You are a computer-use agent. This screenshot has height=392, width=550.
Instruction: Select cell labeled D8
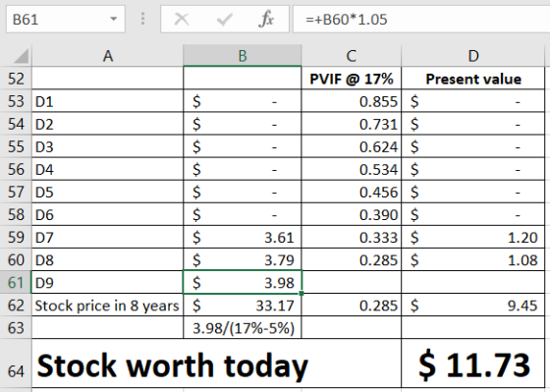click(x=108, y=259)
